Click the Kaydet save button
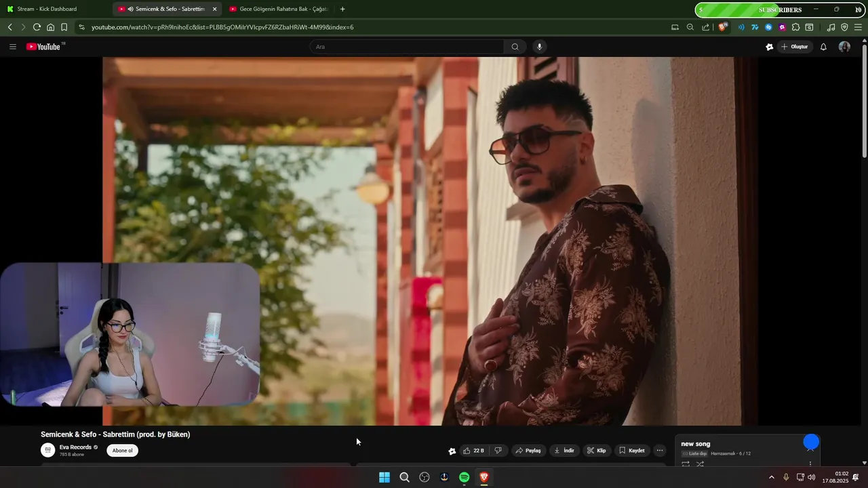Viewport: 868px width, 488px height. (x=631, y=451)
